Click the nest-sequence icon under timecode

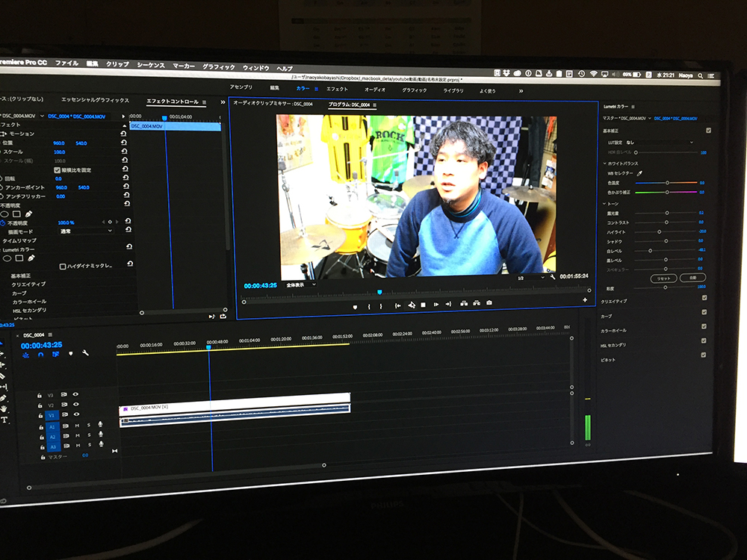tap(25, 355)
